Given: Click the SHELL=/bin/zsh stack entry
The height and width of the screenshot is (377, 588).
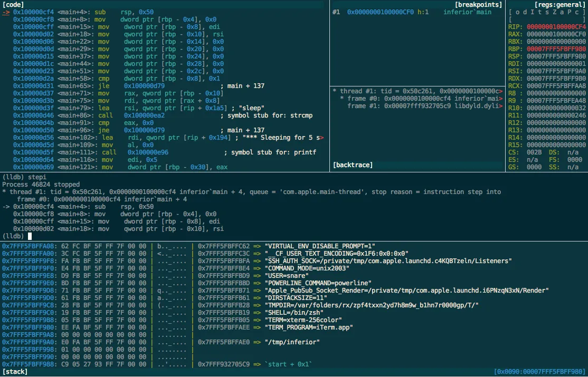Looking at the screenshot, I should [x=294, y=312].
